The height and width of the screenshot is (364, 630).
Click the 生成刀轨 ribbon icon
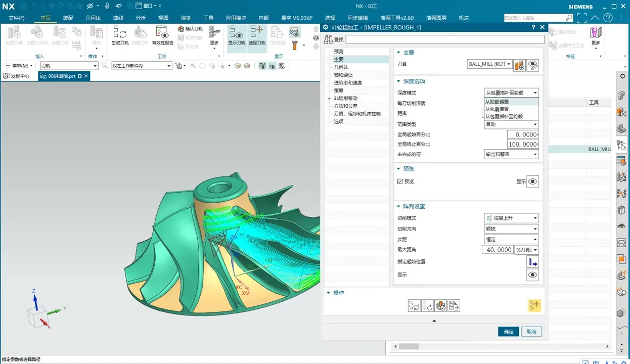tap(119, 35)
